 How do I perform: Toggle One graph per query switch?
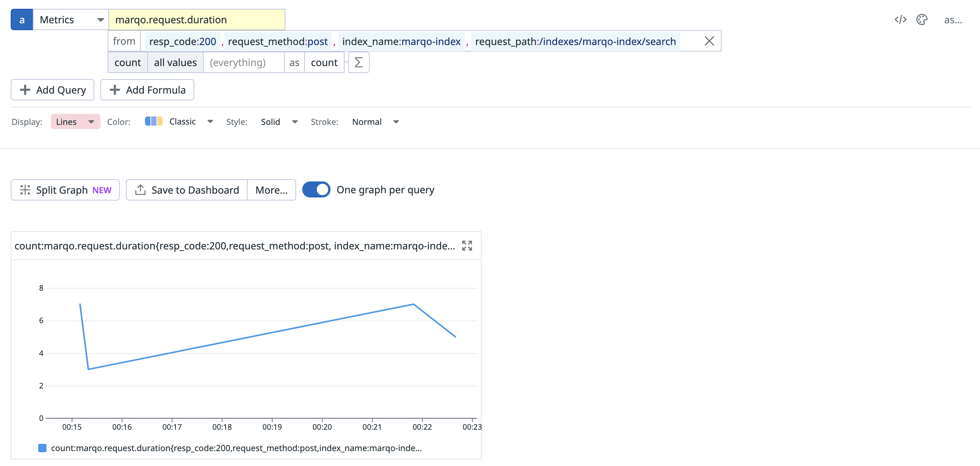316,190
